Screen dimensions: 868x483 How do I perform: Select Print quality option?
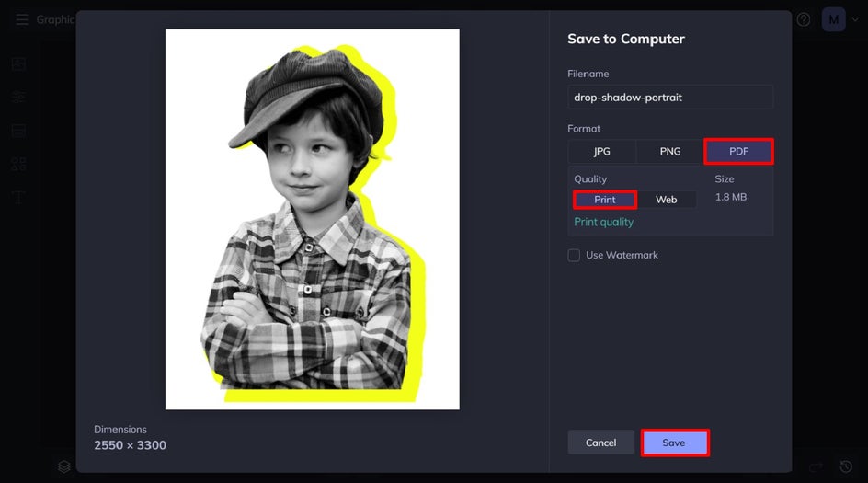605,200
